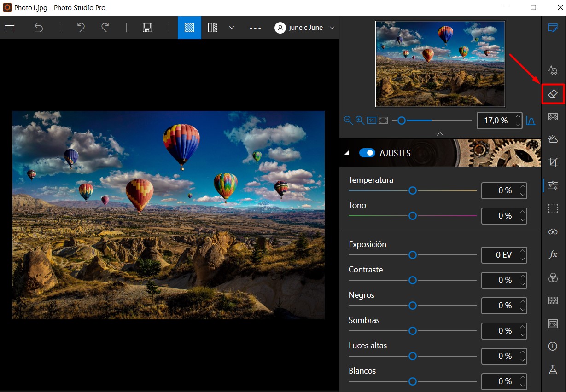566x392 pixels.
Task: Fit the image to screen
Action: pyautogui.click(x=383, y=121)
